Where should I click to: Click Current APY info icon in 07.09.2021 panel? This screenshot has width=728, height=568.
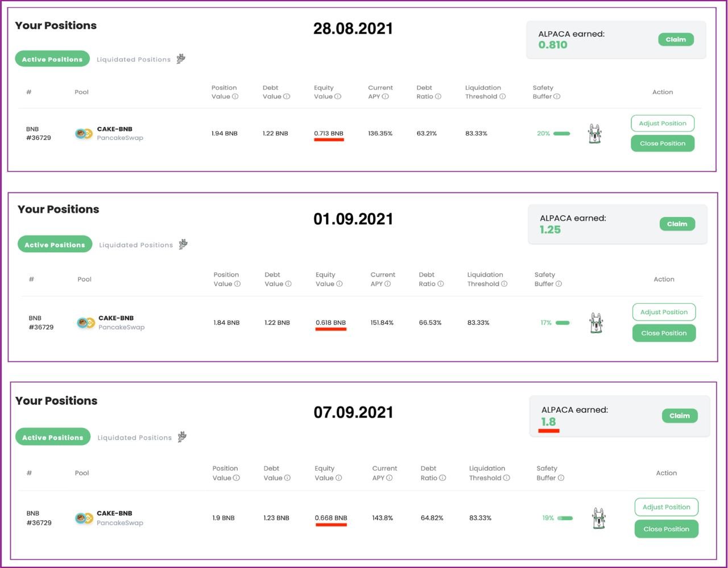pyautogui.click(x=389, y=478)
